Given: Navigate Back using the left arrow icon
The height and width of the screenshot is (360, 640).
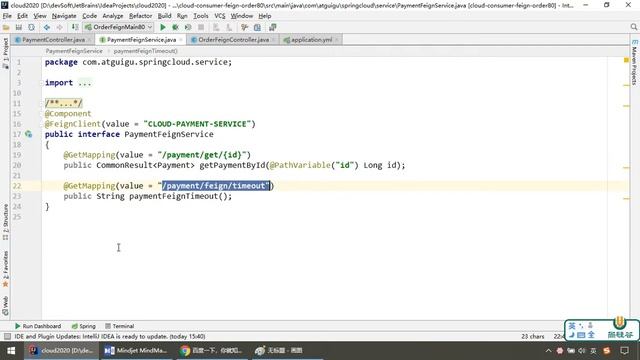Looking at the screenshot, I should 47,27.
